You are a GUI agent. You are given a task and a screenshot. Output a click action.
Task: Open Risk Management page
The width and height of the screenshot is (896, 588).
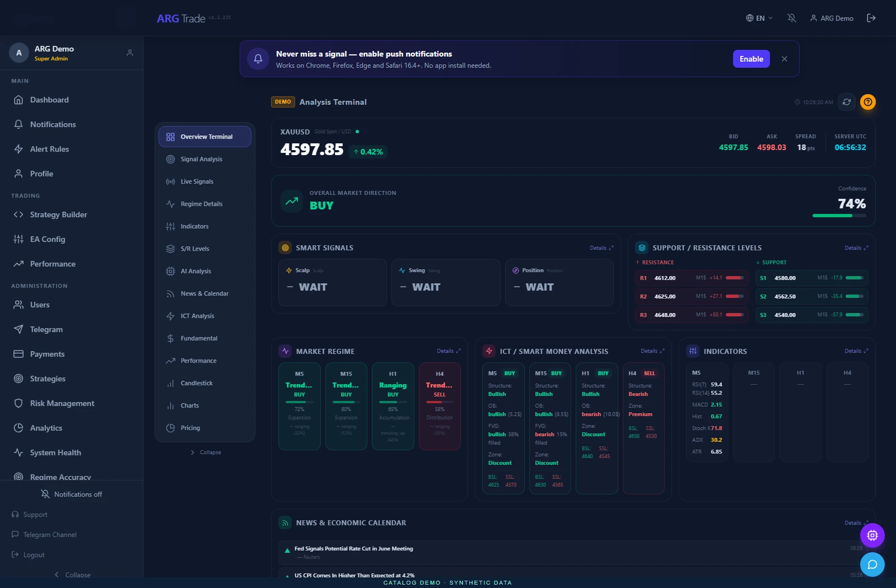71,403
